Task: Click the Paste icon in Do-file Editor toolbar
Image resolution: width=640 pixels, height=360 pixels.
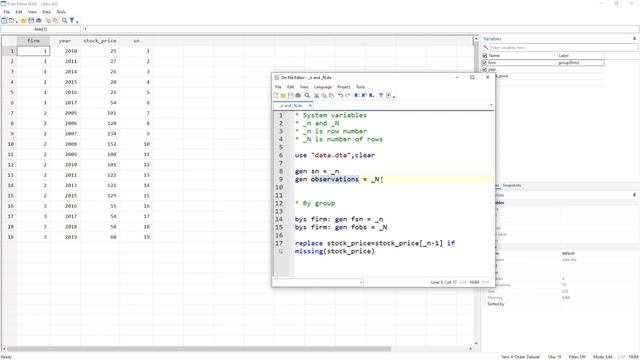Action: [x=331, y=95]
